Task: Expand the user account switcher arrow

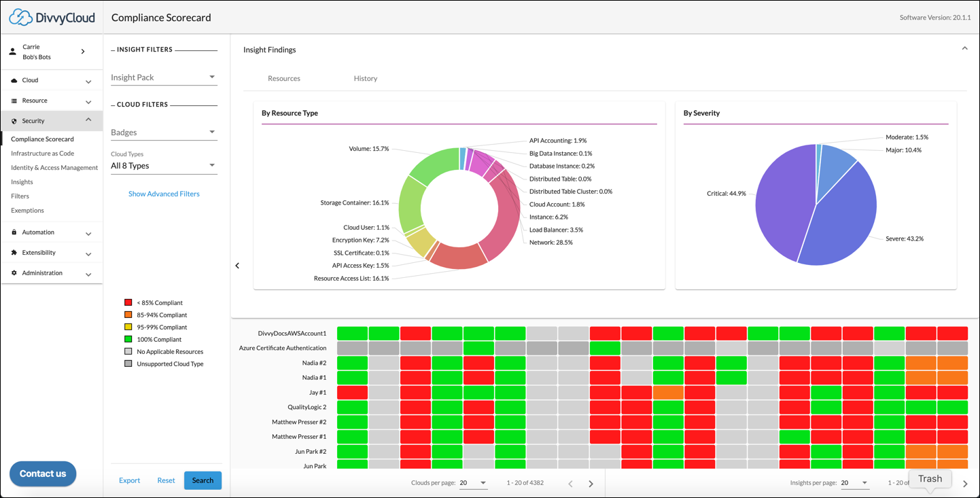Action: tap(83, 51)
